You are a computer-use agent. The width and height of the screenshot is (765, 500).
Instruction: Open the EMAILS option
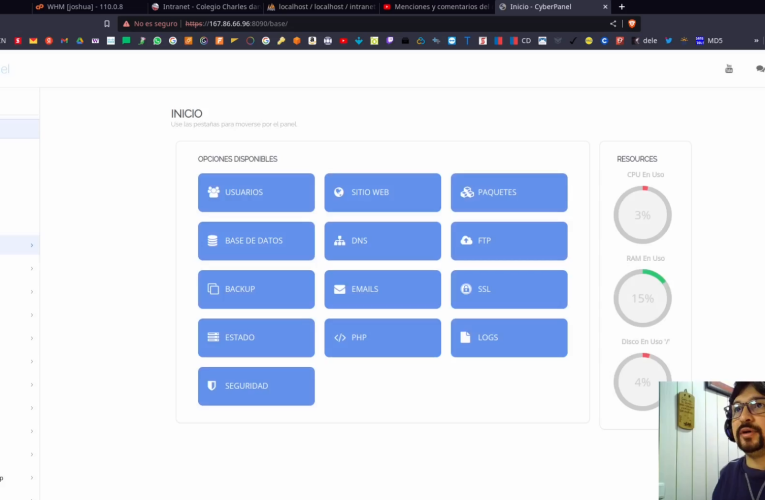coord(382,289)
